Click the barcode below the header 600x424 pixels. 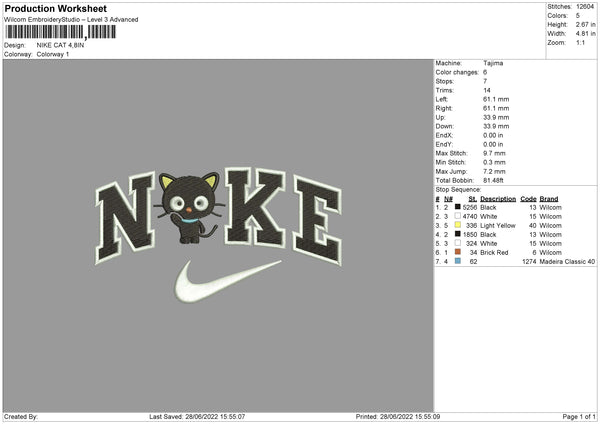60,32
